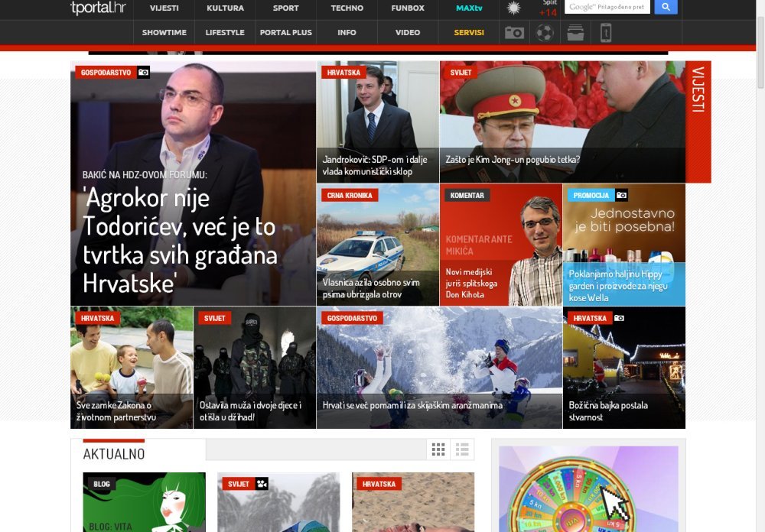Click CRNA KRONIKA category tag

[350, 195]
